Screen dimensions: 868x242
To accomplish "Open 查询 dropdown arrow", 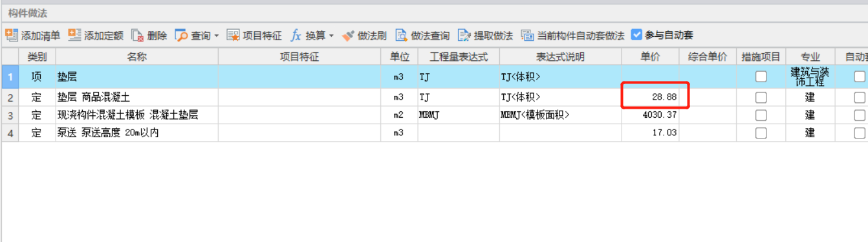I will tap(217, 36).
